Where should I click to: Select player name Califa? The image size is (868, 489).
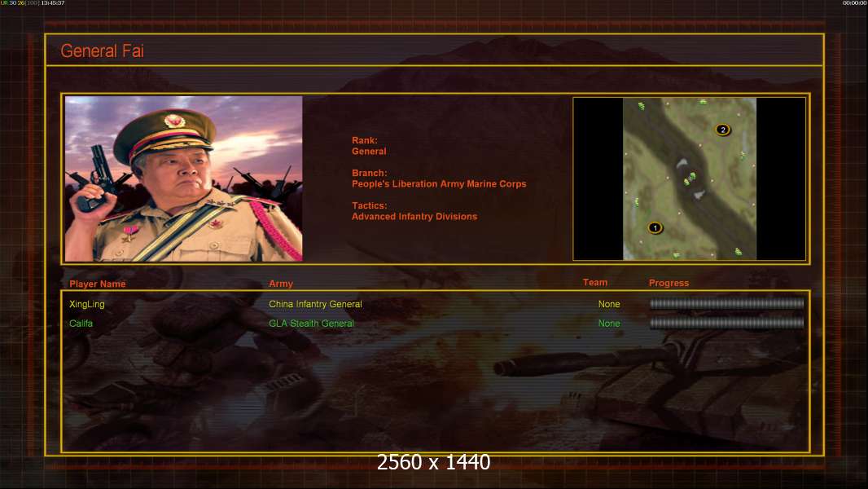[81, 324]
